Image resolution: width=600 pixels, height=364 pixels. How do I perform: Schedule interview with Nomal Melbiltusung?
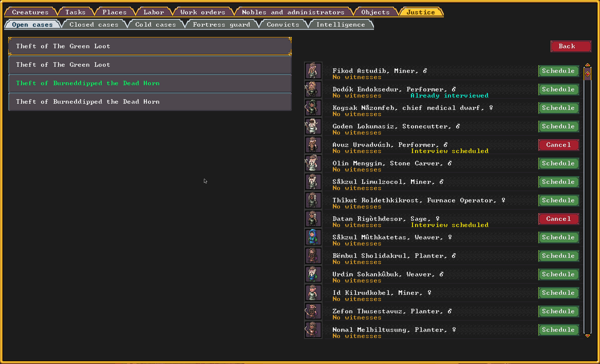(x=558, y=330)
